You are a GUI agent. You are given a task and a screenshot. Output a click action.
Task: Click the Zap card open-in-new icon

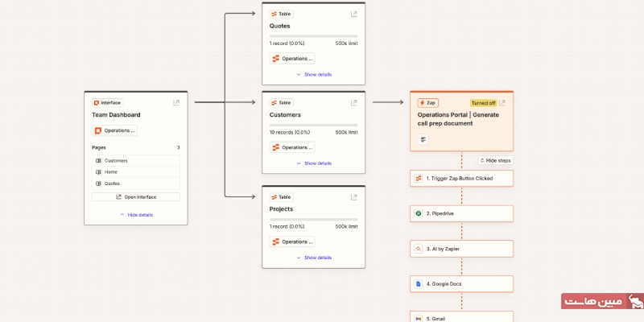pos(502,103)
